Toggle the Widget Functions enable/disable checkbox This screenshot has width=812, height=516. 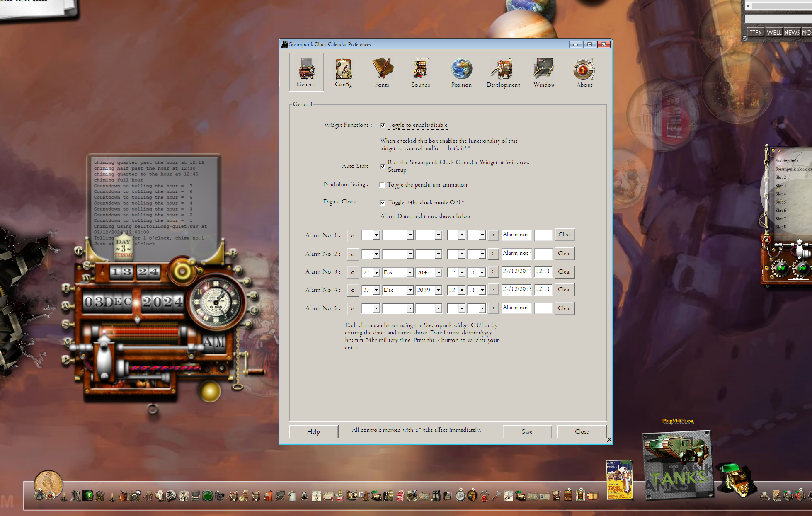tap(383, 125)
